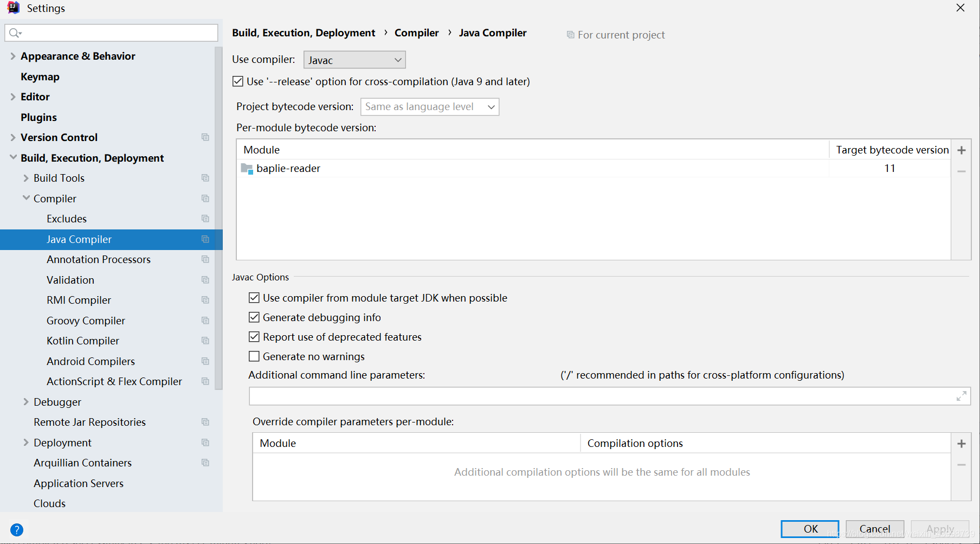Select Kotlin Compiler in the settings tree
Image resolution: width=980 pixels, height=544 pixels.
pos(83,341)
